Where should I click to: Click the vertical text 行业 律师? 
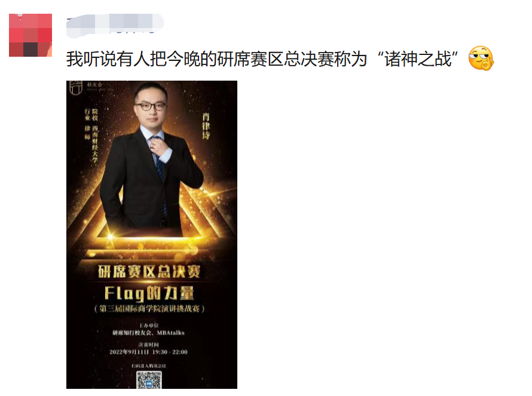click(87, 124)
